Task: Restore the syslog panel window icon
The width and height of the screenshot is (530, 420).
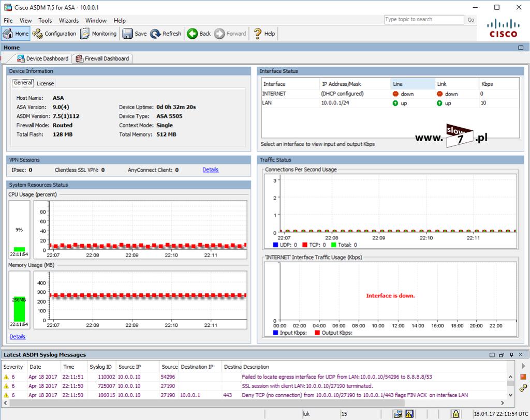Action: point(502,355)
